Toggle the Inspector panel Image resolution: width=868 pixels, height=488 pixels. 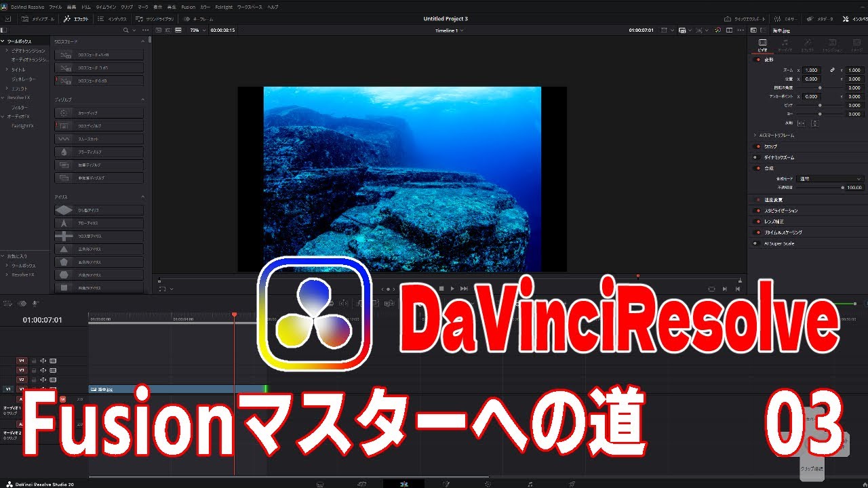point(854,19)
